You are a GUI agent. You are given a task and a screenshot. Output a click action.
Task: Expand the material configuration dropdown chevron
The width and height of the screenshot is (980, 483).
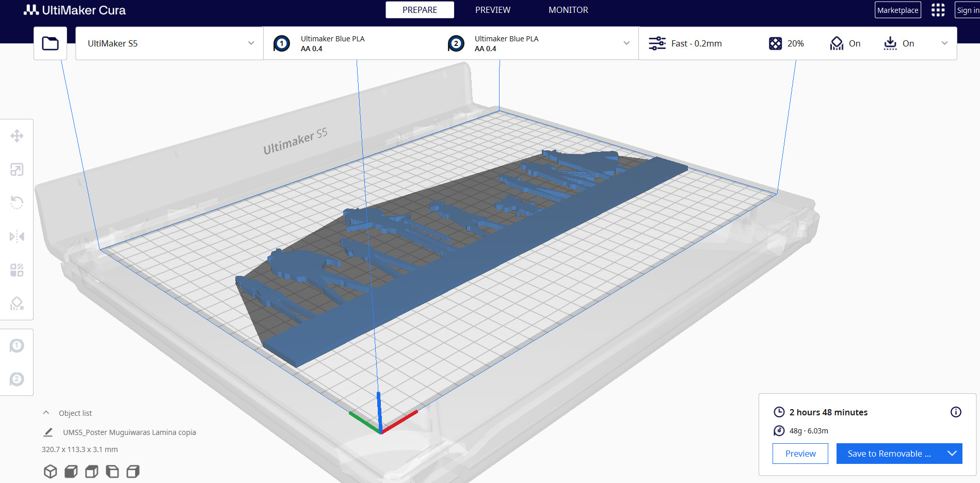[626, 43]
